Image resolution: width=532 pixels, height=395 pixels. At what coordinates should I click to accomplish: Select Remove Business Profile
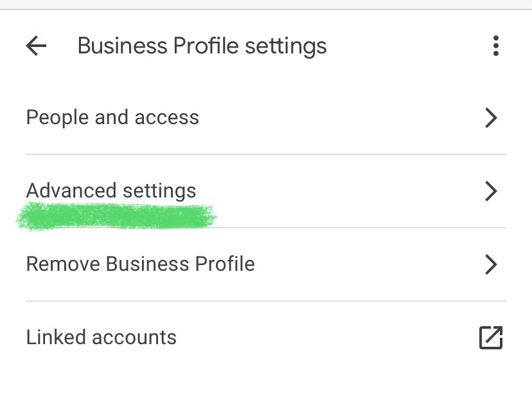(140, 264)
